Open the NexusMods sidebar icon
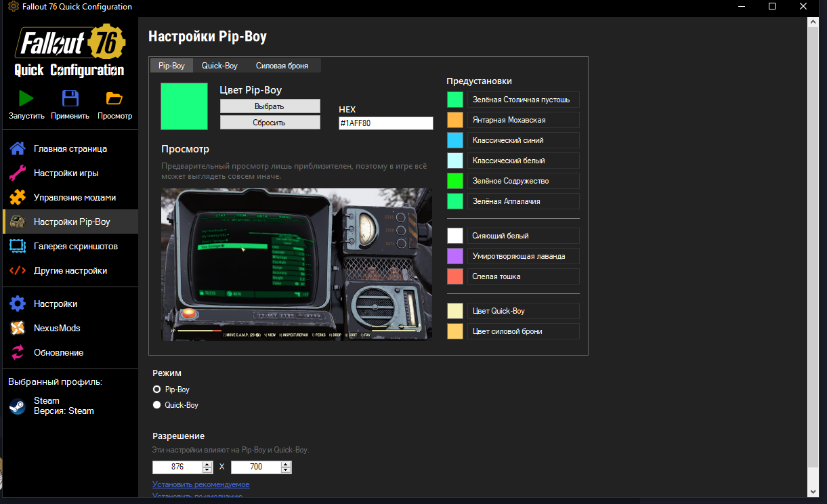 tap(18, 328)
